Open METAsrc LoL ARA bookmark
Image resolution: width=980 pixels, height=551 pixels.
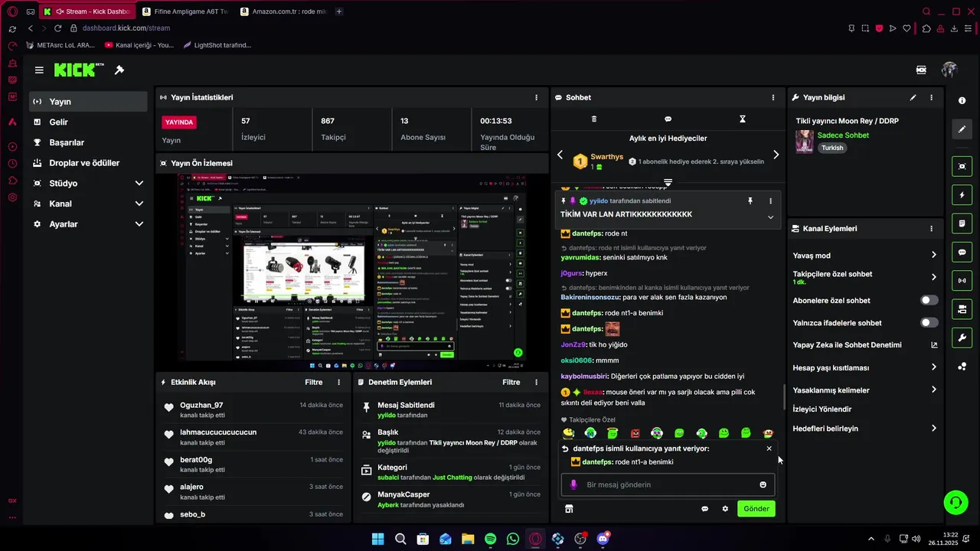coord(60,45)
